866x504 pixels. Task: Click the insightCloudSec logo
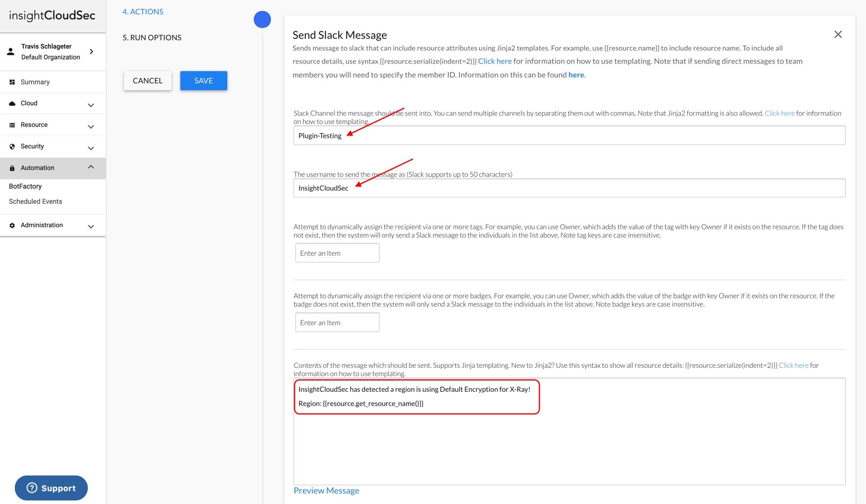coord(52,16)
